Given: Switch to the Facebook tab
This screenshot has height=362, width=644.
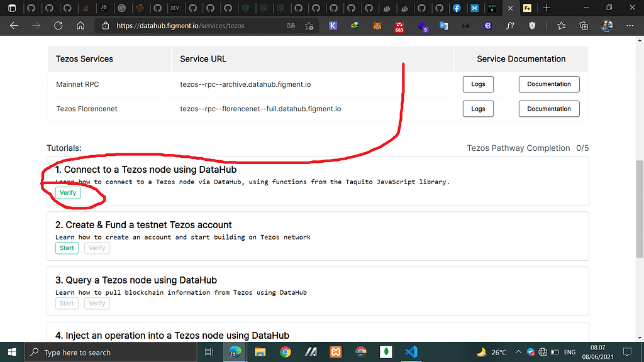Looking at the screenshot, I should click(457, 8).
